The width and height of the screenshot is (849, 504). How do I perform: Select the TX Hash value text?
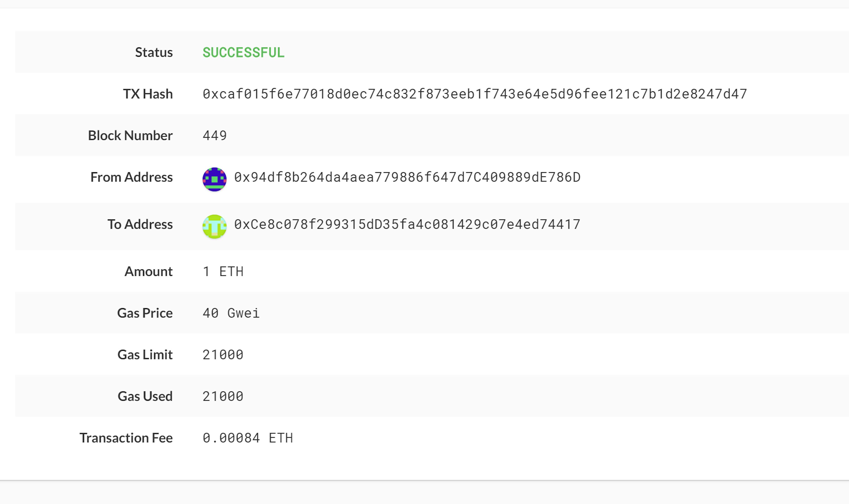(x=475, y=94)
